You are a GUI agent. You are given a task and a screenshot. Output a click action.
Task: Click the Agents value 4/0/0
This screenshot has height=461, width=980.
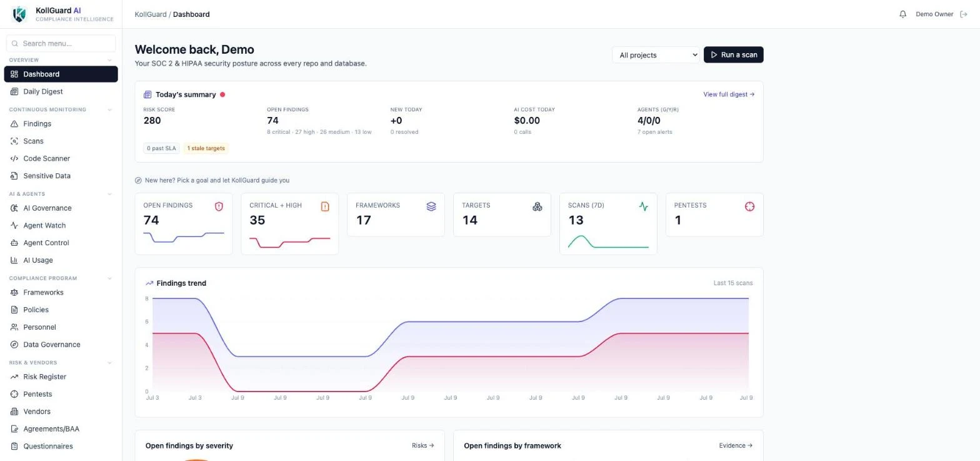point(649,121)
